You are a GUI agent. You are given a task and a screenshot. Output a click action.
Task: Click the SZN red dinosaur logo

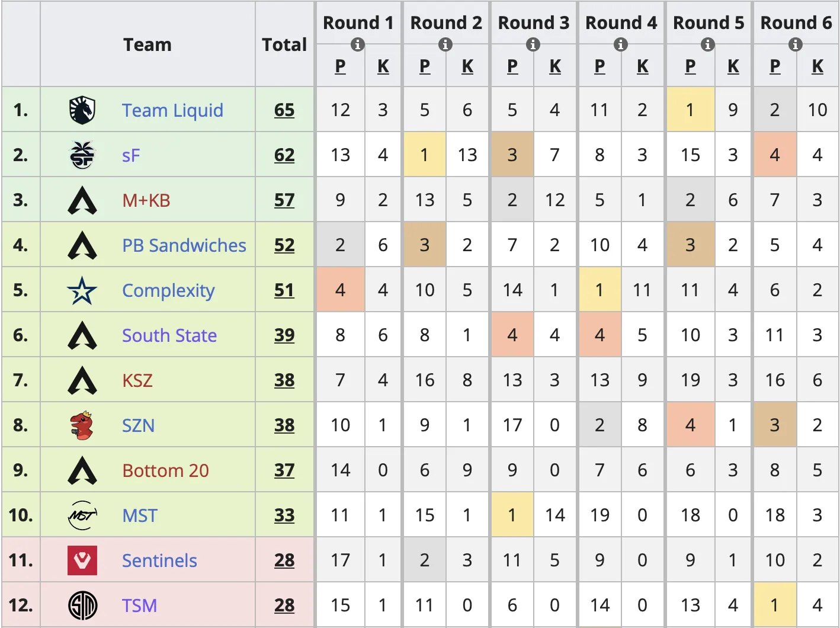click(82, 425)
